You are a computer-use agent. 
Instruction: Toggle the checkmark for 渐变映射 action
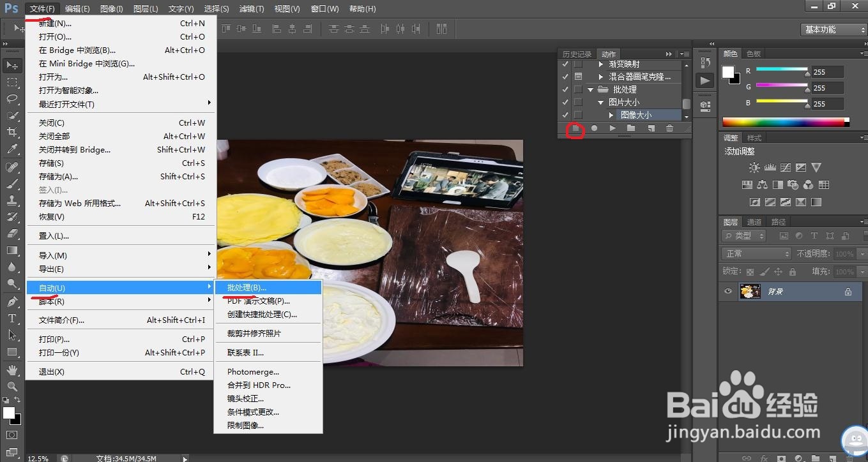(565, 64)
